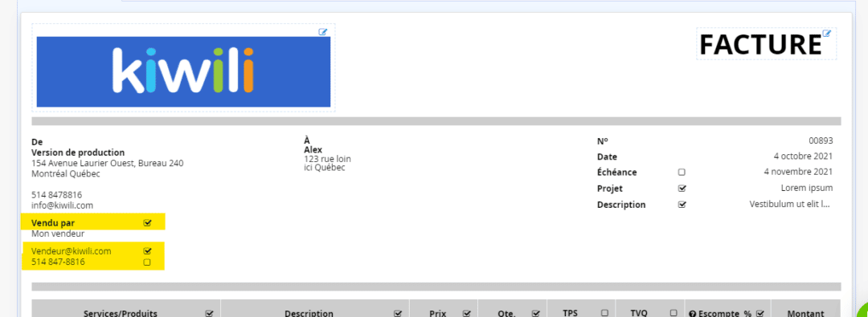Uncheck the Escompte % column checkbox
Viewport: 868px width, 317px height.
coord(760,313)
